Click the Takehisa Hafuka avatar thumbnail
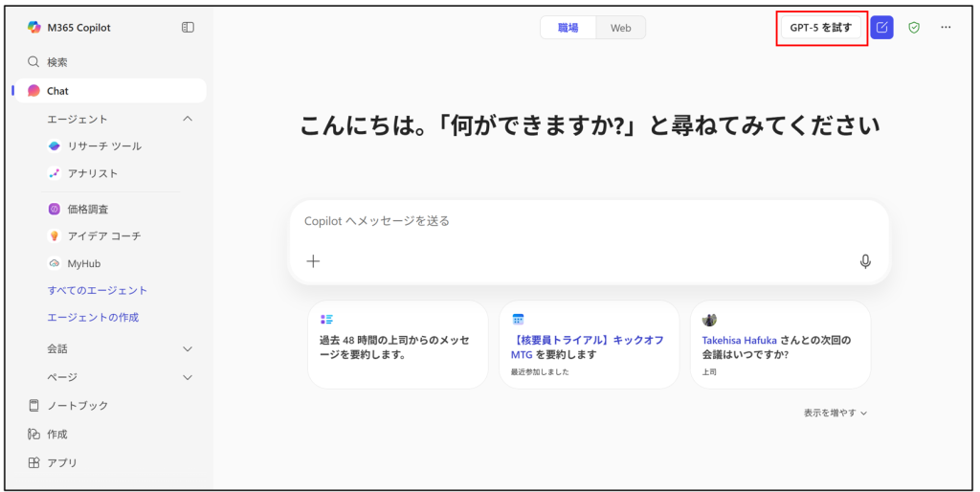 709,320
